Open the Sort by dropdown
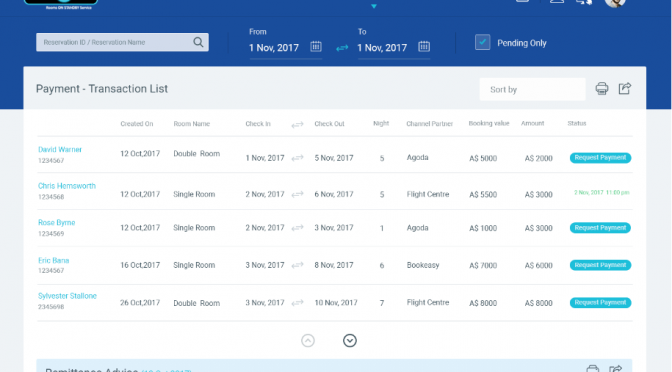 (x=532, y=90)
